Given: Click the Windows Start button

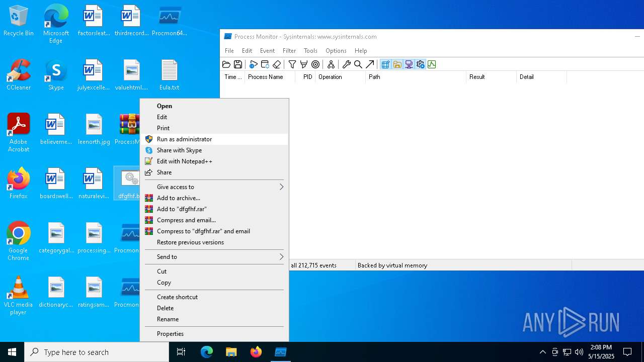Looking at the screenshot, I should click(12, 352).
